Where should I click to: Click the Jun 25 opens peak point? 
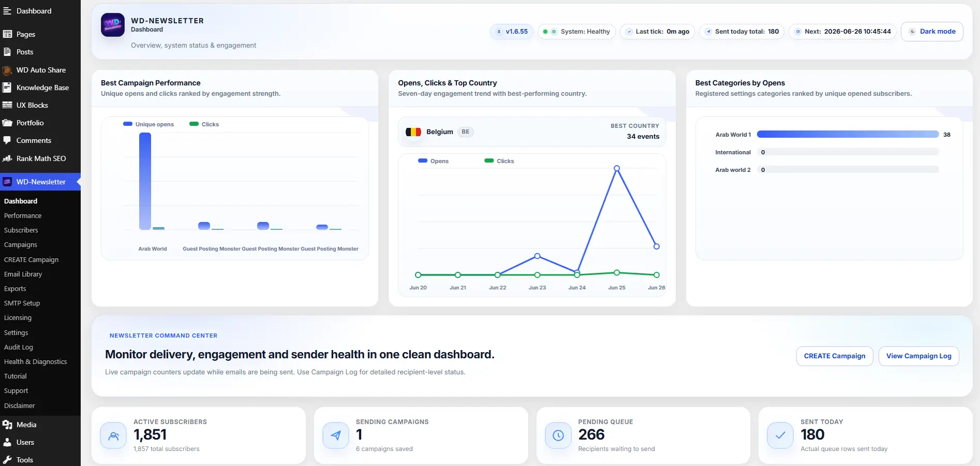[617, 168]
